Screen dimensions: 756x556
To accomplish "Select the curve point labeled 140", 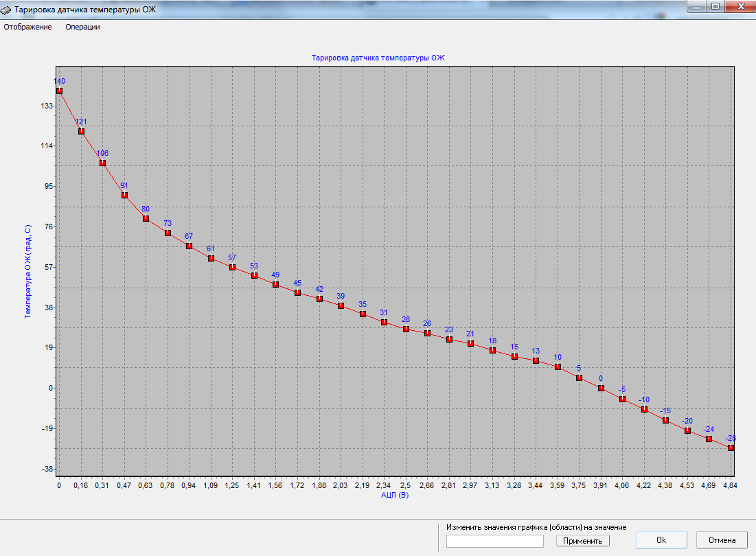I will (x=59, y=91).
